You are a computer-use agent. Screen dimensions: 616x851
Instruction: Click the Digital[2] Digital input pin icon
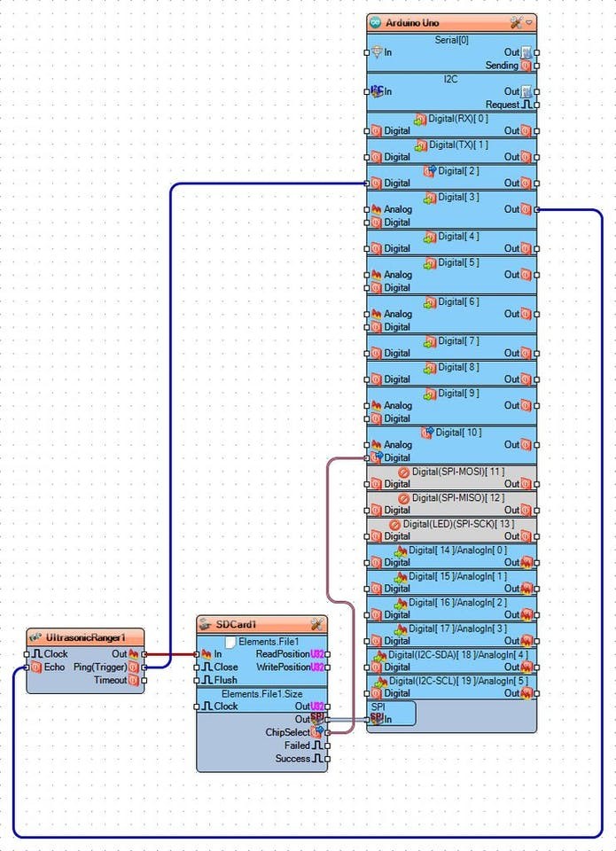click(x=377, y=183)
